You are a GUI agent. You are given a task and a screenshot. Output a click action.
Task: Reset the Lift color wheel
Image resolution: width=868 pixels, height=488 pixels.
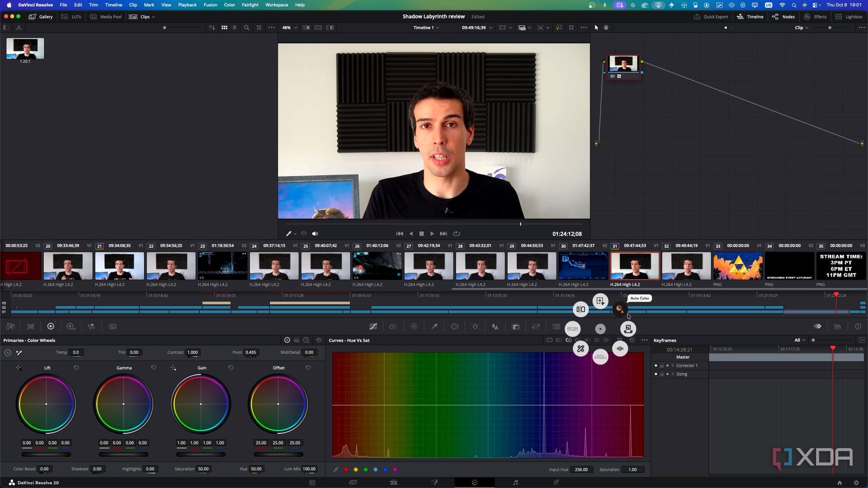(x=76, y=368)
